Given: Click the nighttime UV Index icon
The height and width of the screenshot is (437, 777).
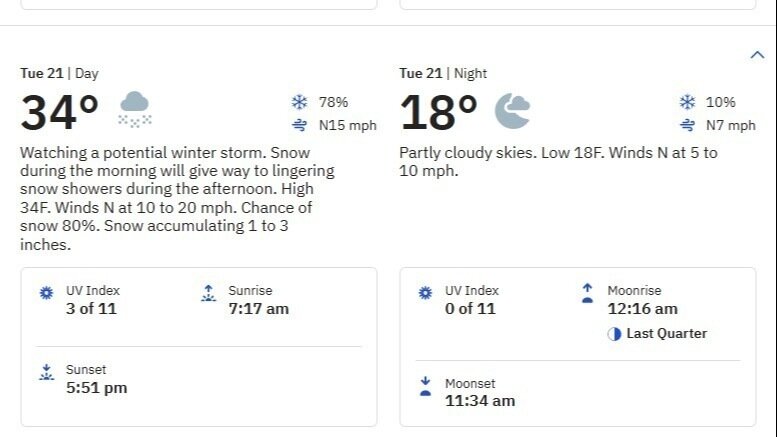Looking at the screenshot, I should pyautogui.click(x=425, y=293).
